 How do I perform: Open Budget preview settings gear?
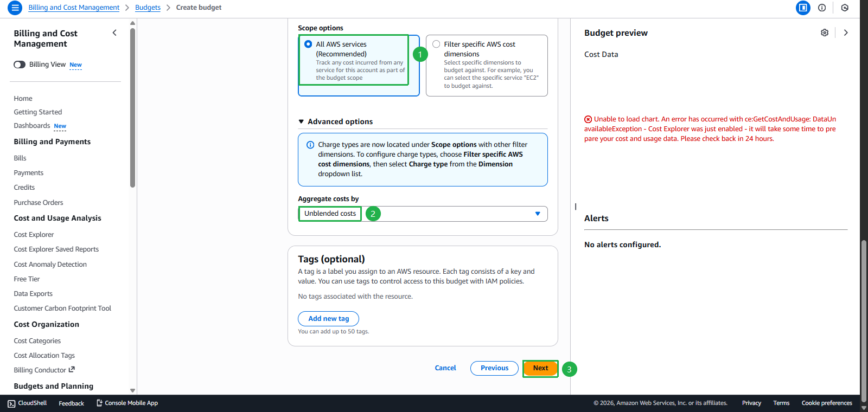(825, 33)
